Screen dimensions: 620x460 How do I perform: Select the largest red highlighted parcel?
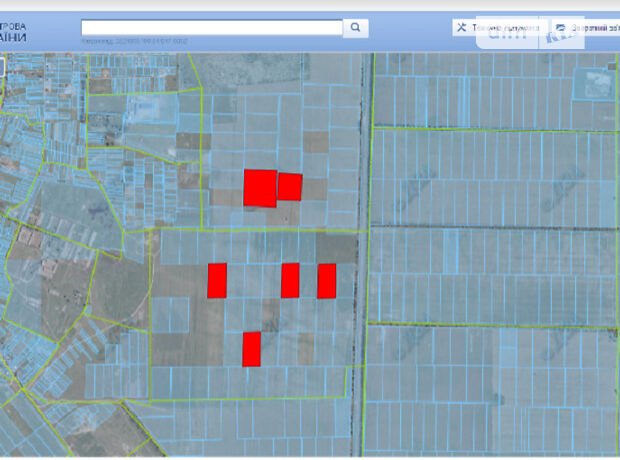tap(260, 188)
